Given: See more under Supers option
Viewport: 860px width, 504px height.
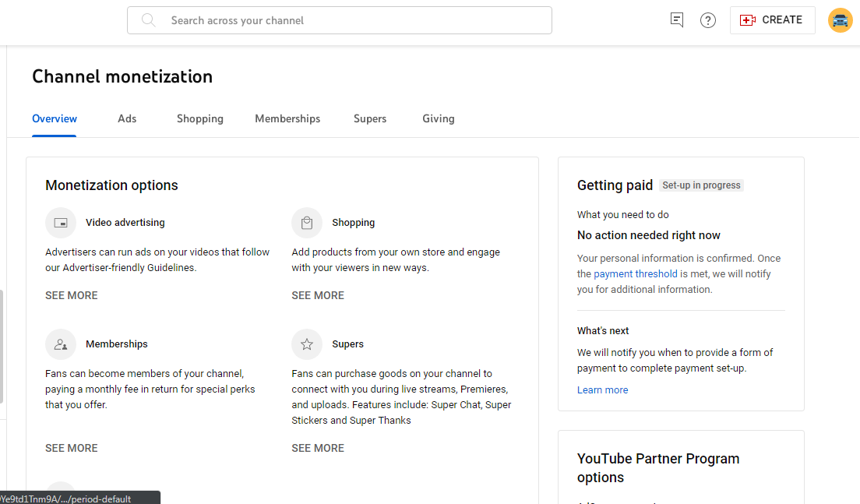Looking at the screenshot, I should [318, 448].
